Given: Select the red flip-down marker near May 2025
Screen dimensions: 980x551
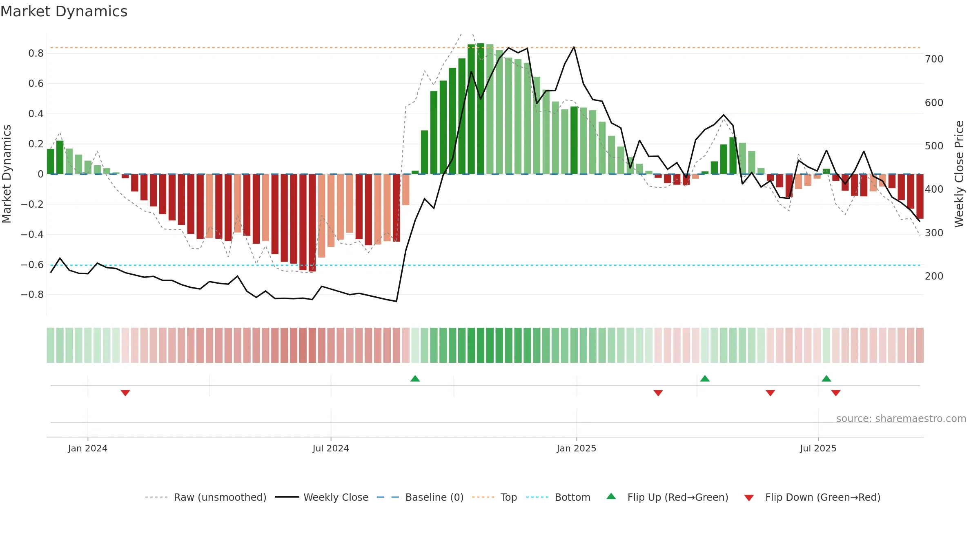Looking at the screenshot, I should pyautogui.click(x=771, y=393).
